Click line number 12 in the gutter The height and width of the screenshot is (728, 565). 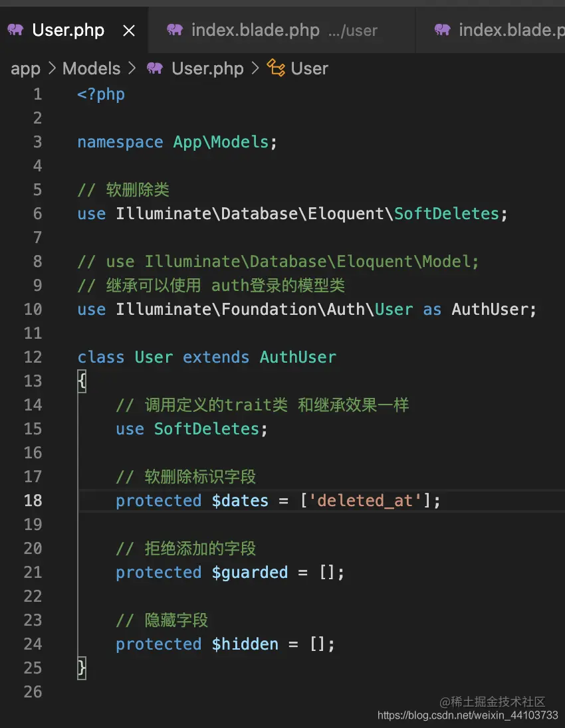[33, 357]
